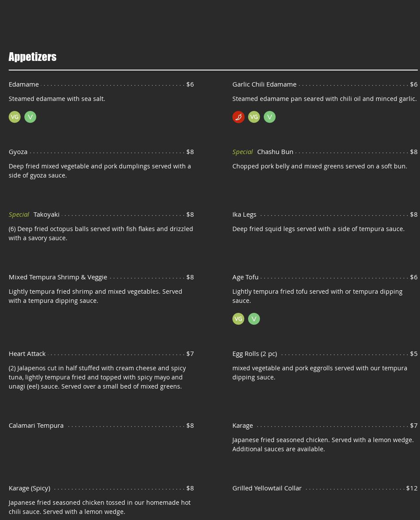Screen dimensions: 420x520
Task: Click the vegan V badge under Age Tofu
Action: pos(254,319)
